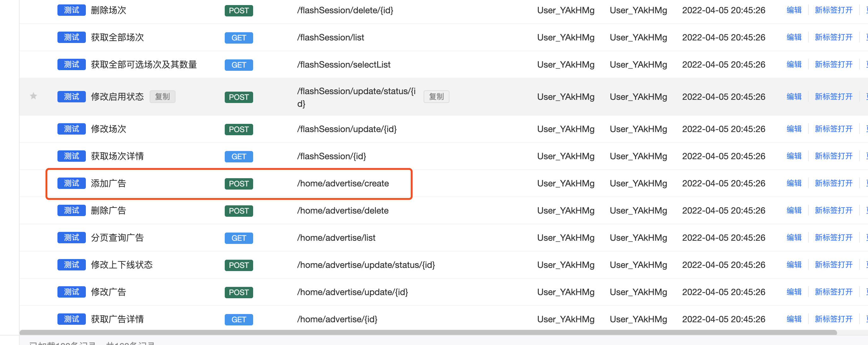This screenshot has height=345, width=868.
Task: Click the POST badge on 删除广告 row
Action: (239, 211)
